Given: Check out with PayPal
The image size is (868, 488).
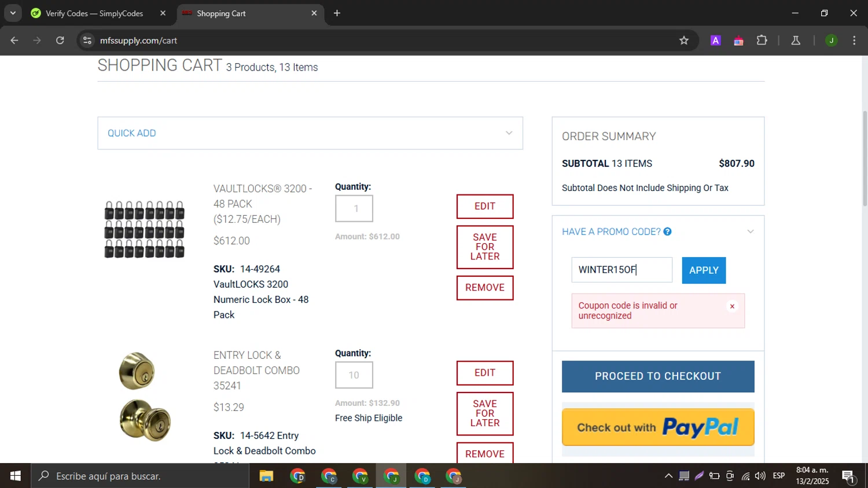Looking at the screenshot, I should [x=658, y=427].
